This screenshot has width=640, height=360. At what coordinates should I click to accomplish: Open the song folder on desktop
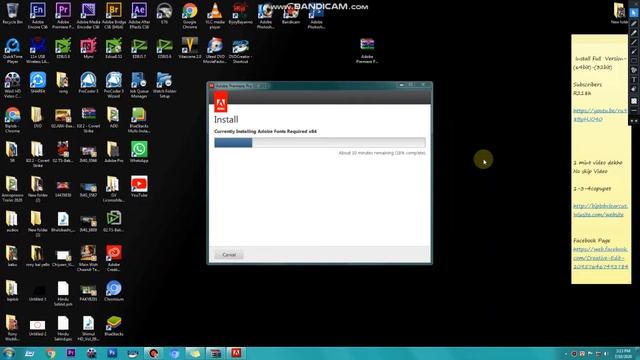tap(63, 82)
